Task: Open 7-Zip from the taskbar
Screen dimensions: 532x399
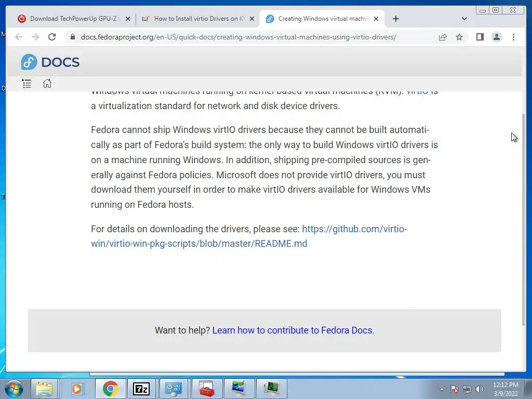Action: coord(141,389)
